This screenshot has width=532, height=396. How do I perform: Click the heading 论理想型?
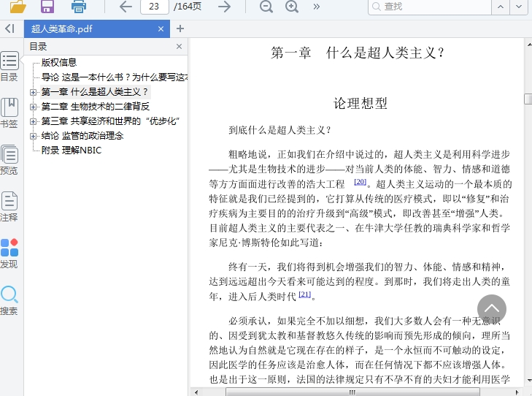(360, 103)
